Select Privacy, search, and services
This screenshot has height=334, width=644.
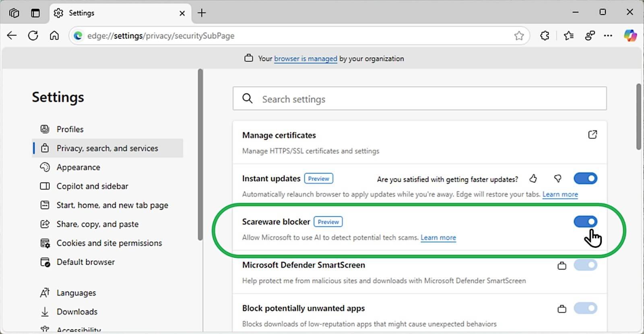[x=107, y=148]
